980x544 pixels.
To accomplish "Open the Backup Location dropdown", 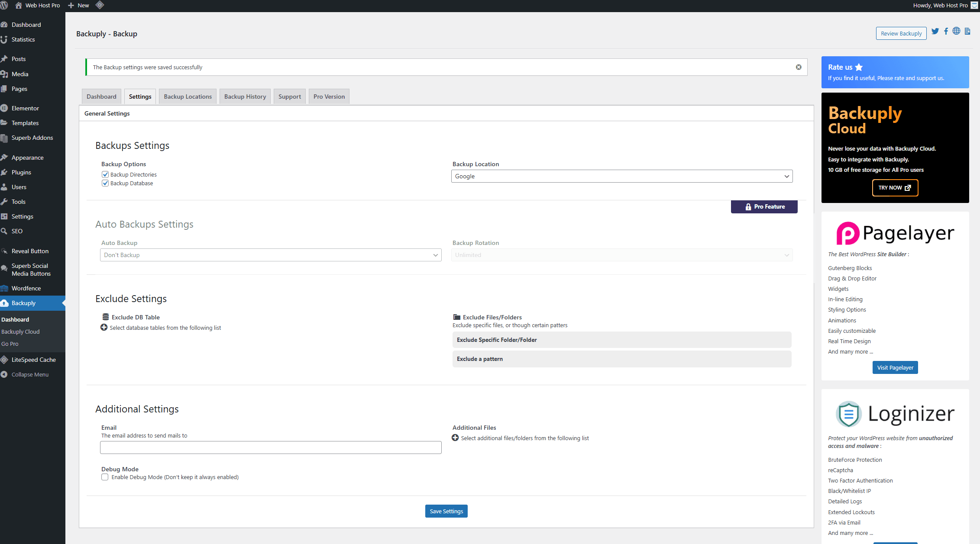I will [621, 176].
